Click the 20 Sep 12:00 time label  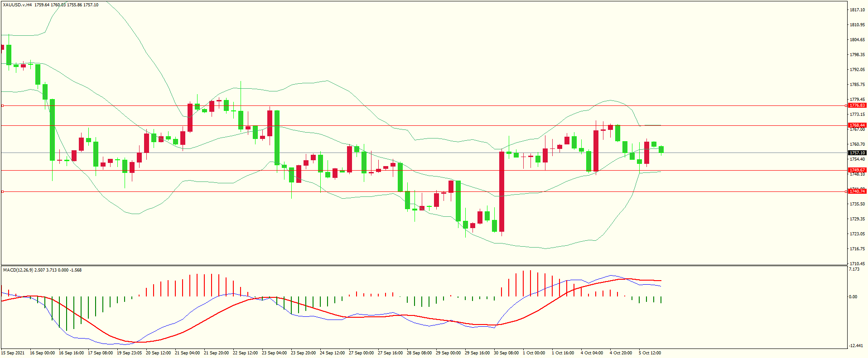tap(158, 353)
